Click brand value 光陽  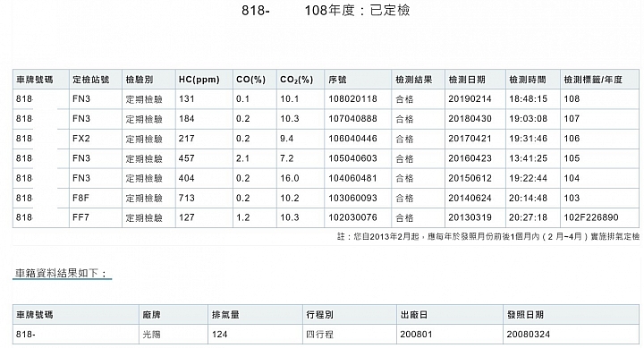pyautogui.click(x=151, y=335)
